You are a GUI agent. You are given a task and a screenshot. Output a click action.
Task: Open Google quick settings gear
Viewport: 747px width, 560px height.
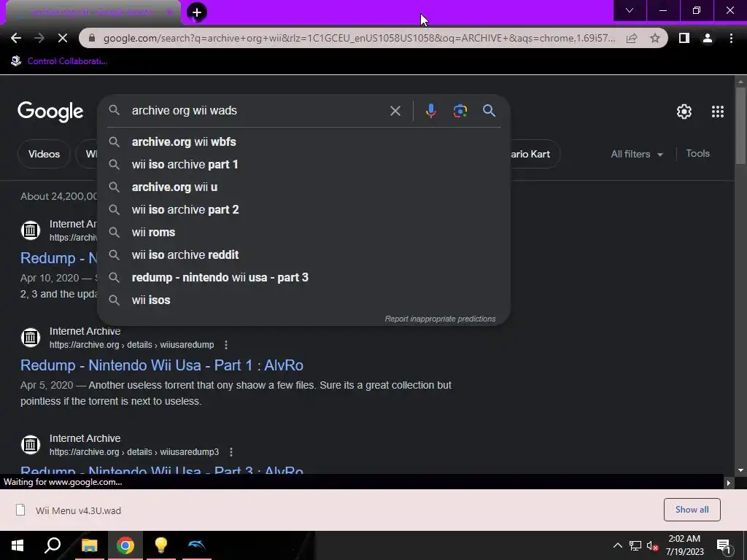684,112
